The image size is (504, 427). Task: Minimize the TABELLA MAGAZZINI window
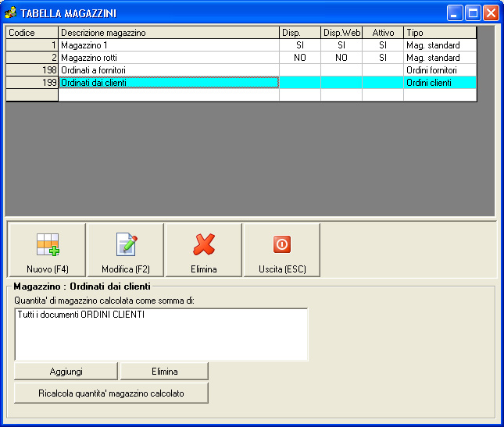(x=455, y=13)
